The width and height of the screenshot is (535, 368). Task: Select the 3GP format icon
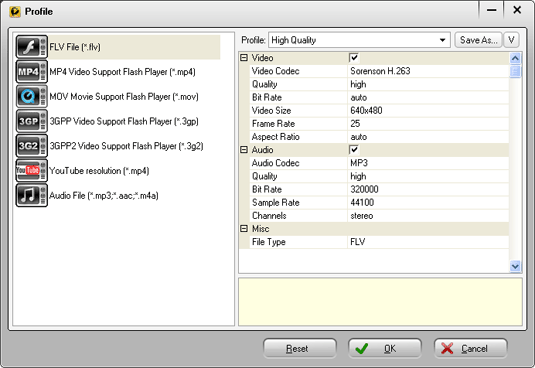31,121
